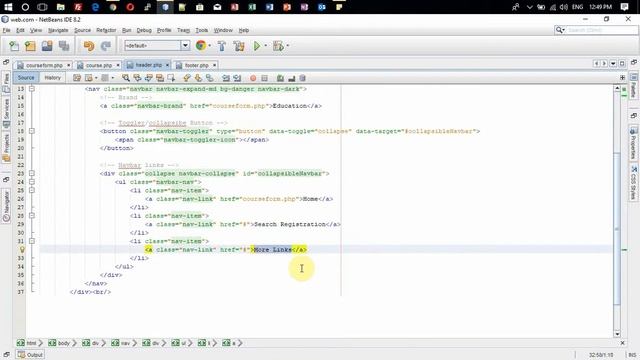This screenshot has height=360, width=640.
Task: Click the Debug Project toolbar icon
Action: coord(278,46)
